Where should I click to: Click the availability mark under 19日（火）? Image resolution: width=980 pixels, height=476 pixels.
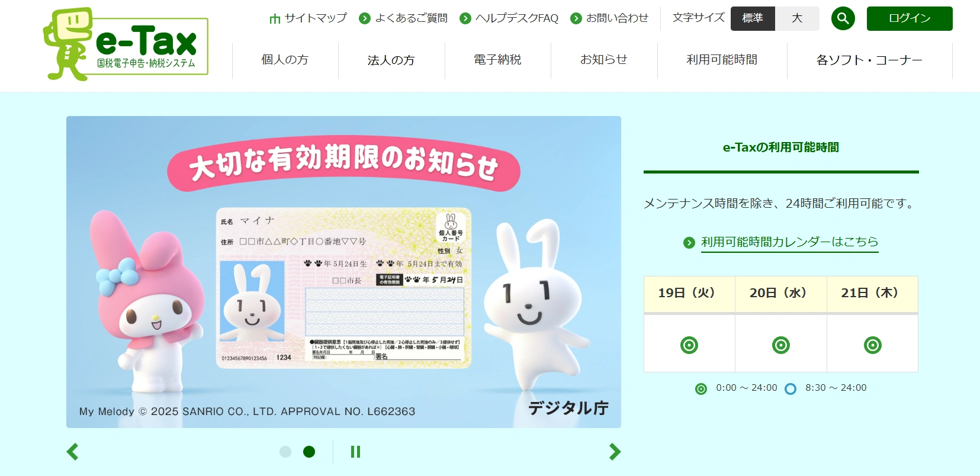click(x=689, y=345)
